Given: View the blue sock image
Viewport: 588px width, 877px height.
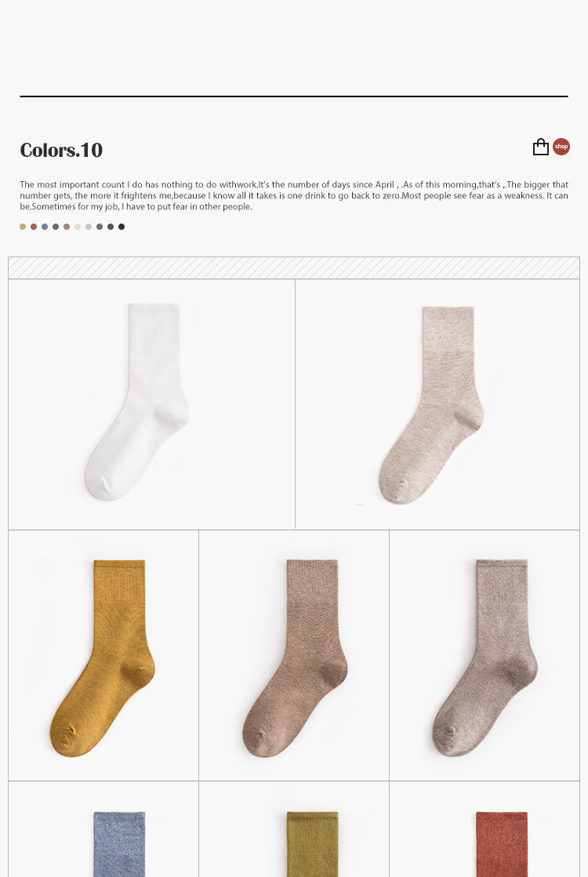Looking at the screenshot, I should [119, 844].
